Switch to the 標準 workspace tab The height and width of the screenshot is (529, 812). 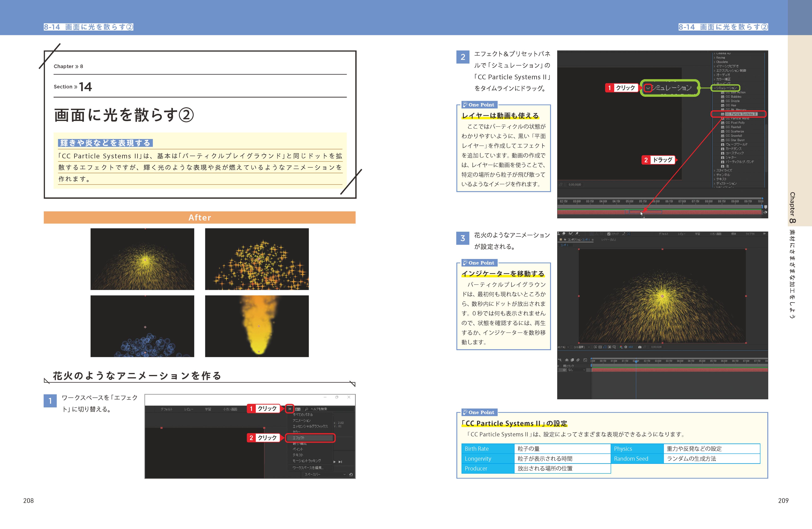(734, 234)
